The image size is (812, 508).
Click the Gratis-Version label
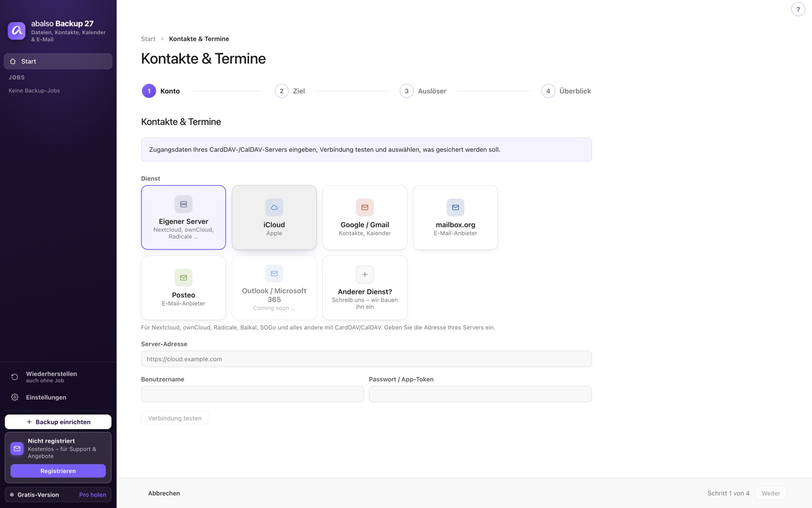tap(38, 495)
